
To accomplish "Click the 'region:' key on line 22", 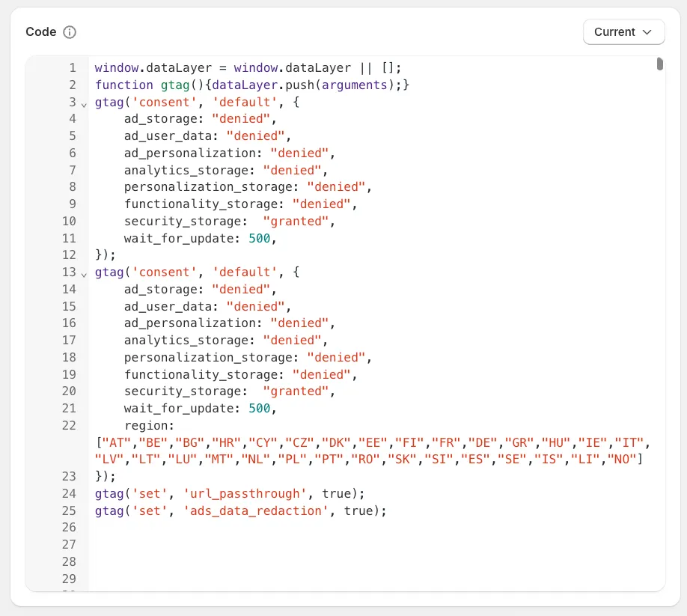I will [x=149, y=425].
